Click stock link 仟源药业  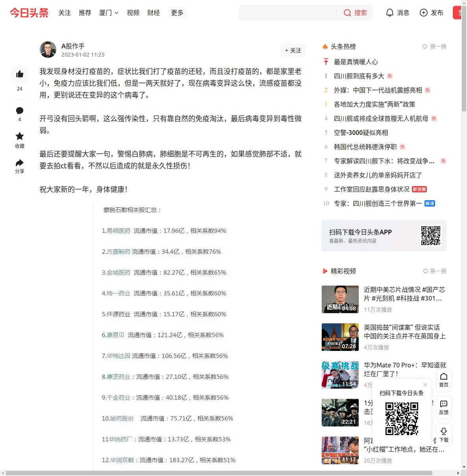coord(119,314)
